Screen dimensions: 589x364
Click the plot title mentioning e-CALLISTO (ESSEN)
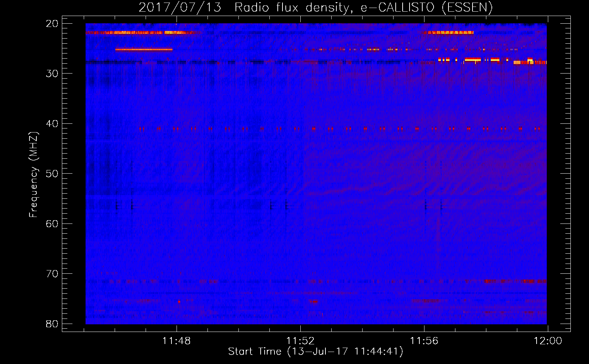click(316, 7)
